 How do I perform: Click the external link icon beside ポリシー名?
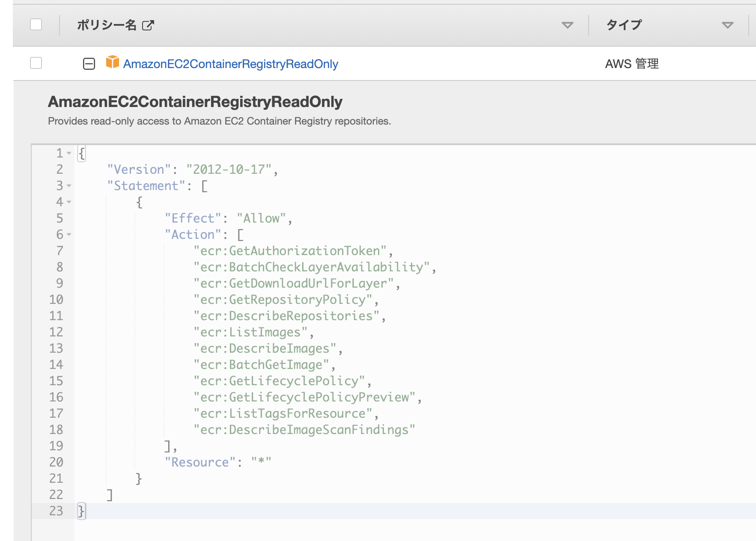coord(148,25)
